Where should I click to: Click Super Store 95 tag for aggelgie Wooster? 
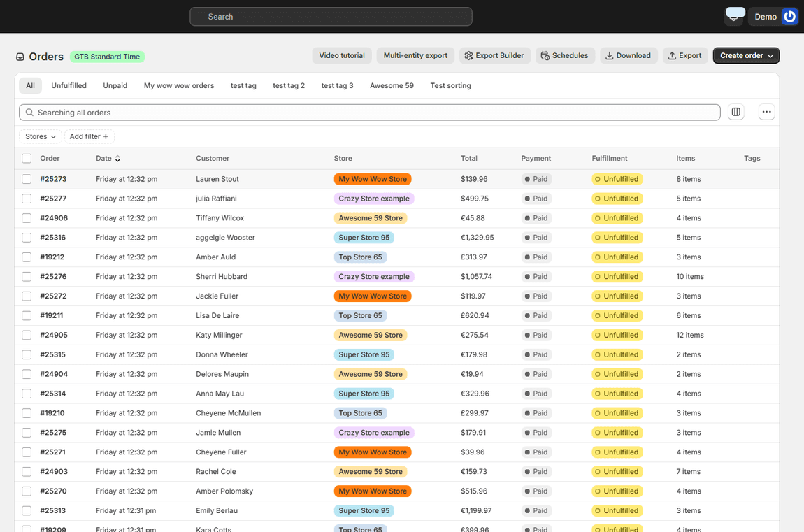point(364,237)
